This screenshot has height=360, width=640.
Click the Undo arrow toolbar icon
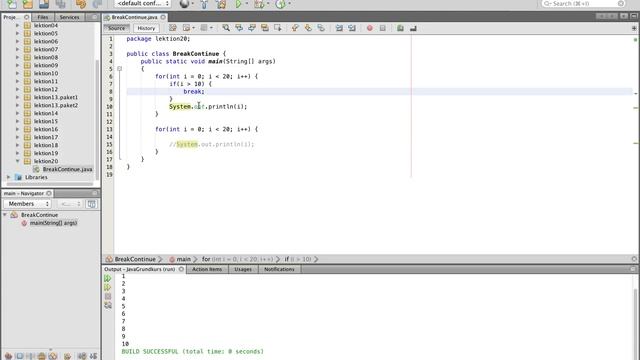pyautogui.click(x=81, y=4)
